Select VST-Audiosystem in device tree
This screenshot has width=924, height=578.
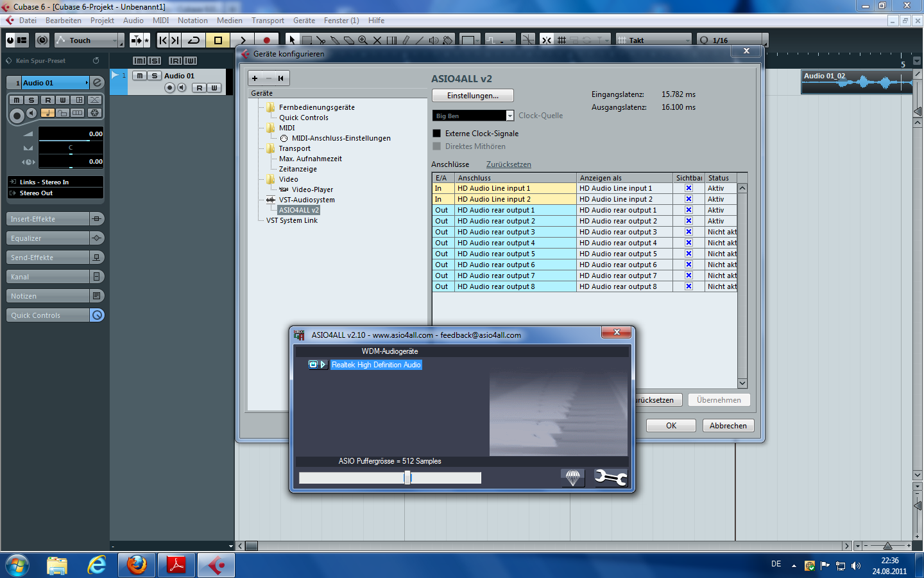pos(307,200)
